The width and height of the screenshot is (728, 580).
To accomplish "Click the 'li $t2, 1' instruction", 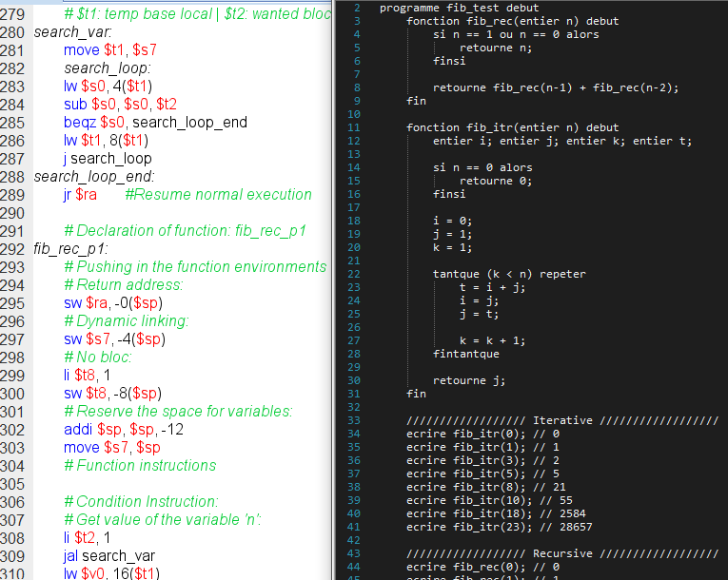I will click(x=87, y=539).
